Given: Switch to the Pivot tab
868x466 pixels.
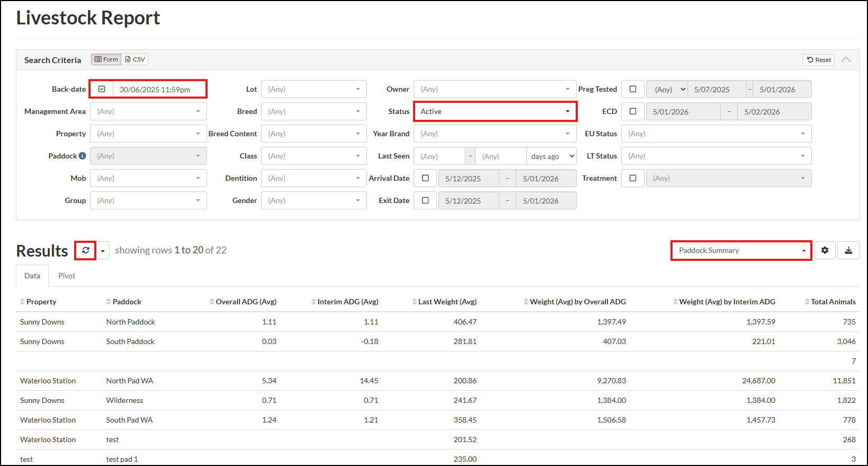Looking at the screenshot, I should [x=67, y=276].
